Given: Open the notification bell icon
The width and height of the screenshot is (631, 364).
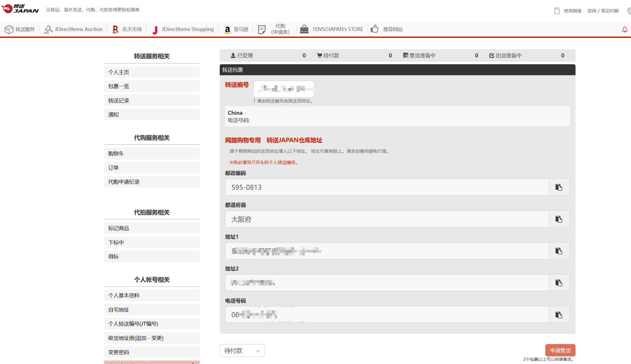Looking at the screenshot, I should coord(625,29).
